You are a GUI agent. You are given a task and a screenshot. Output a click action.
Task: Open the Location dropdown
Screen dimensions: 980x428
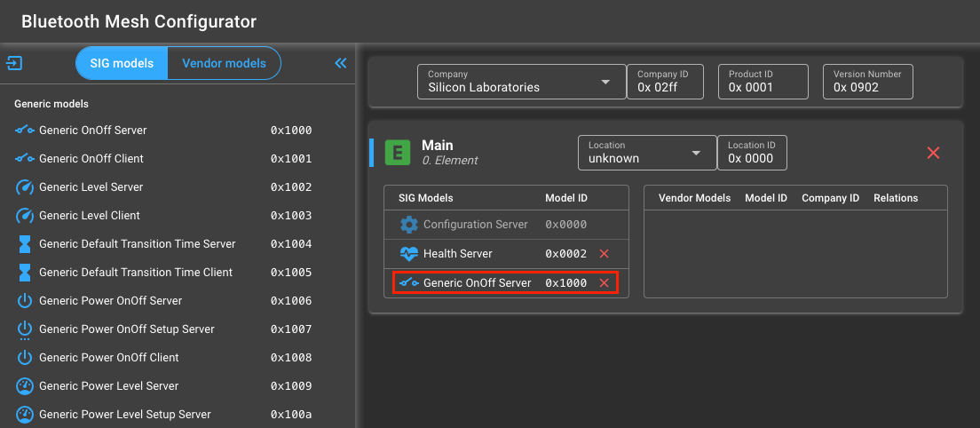pyautogui.click(x=647, y=153)
